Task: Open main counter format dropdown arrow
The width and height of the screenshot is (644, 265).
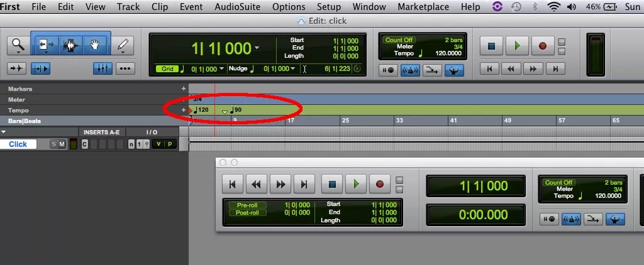Action: coord(257,48)
